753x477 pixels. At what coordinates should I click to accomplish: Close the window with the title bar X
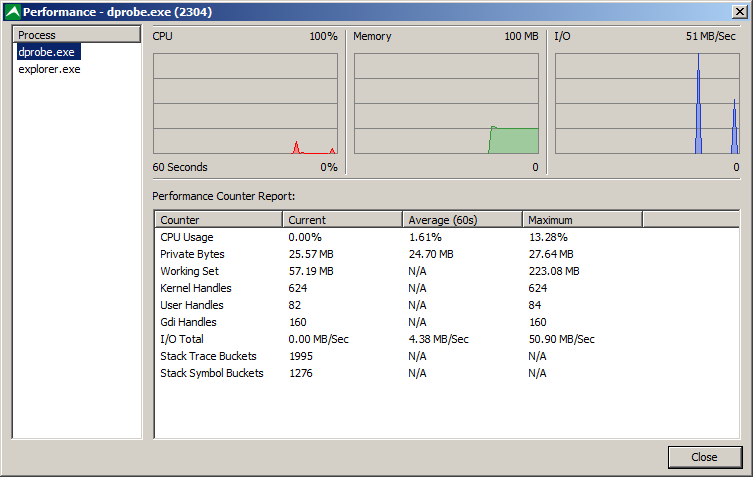click(x=739, y=12)
